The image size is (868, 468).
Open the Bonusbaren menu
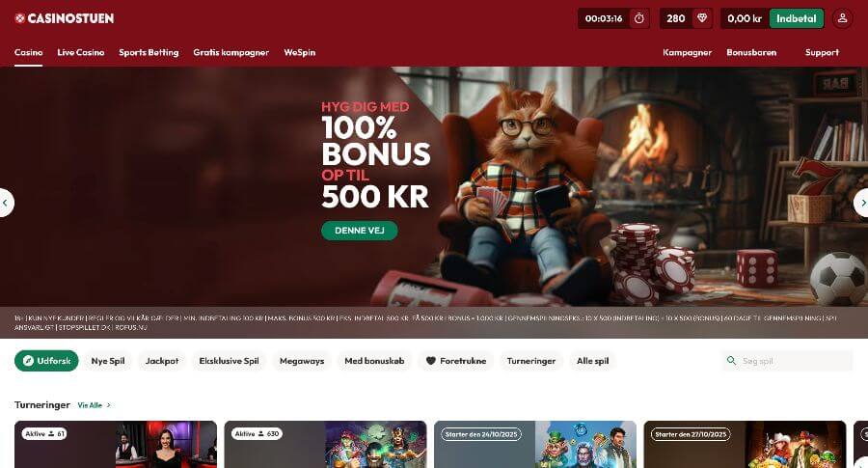click(x=751, y=52)
